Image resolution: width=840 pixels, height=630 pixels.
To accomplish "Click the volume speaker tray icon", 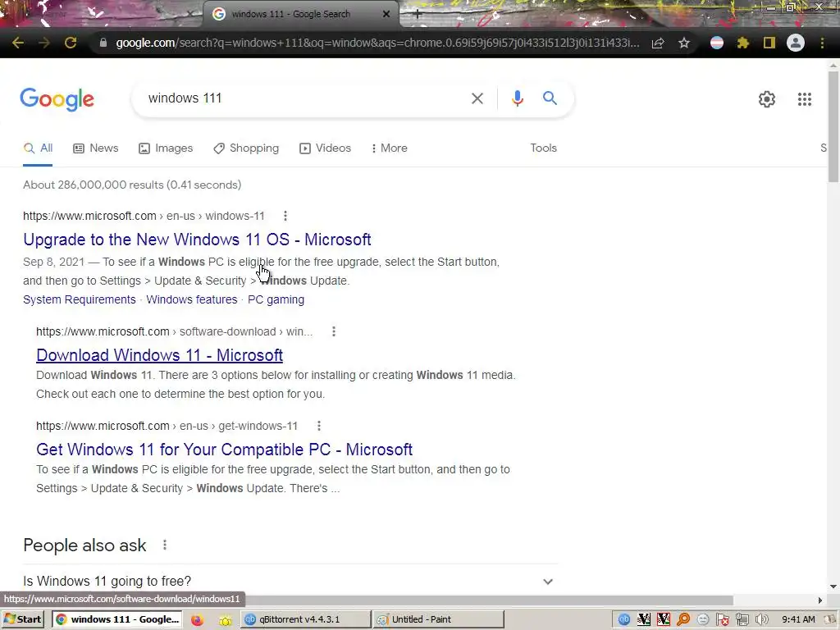I will pyautogui.click(x=762, y=620).
